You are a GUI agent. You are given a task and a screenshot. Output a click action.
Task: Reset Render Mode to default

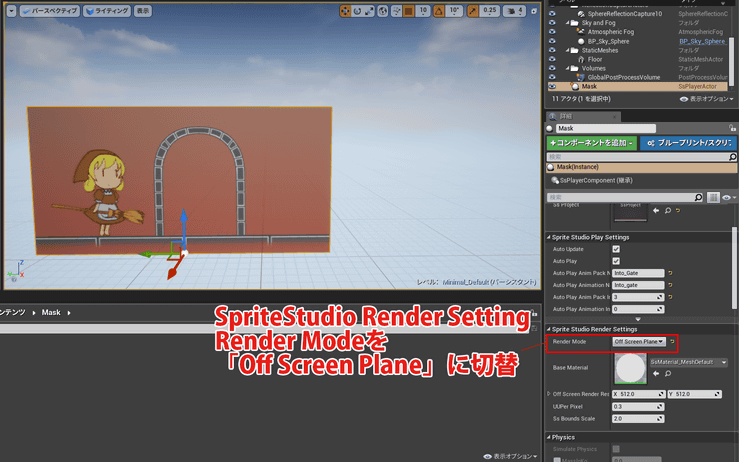point(672,341)
